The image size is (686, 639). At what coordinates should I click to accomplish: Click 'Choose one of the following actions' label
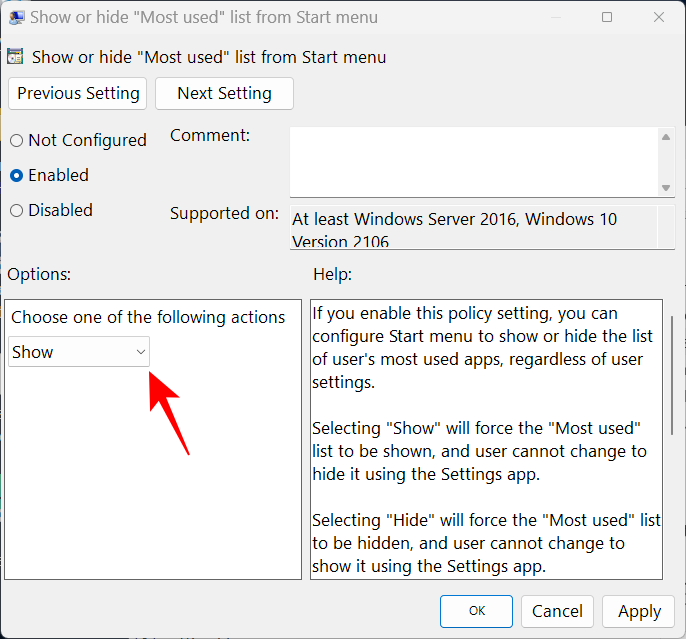click(148, 317)
